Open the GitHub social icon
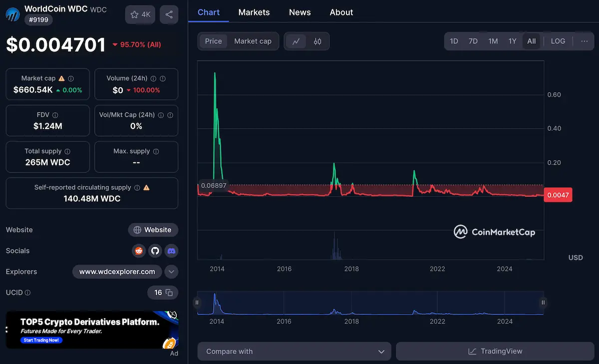599x364 pixels. point(155,251)
